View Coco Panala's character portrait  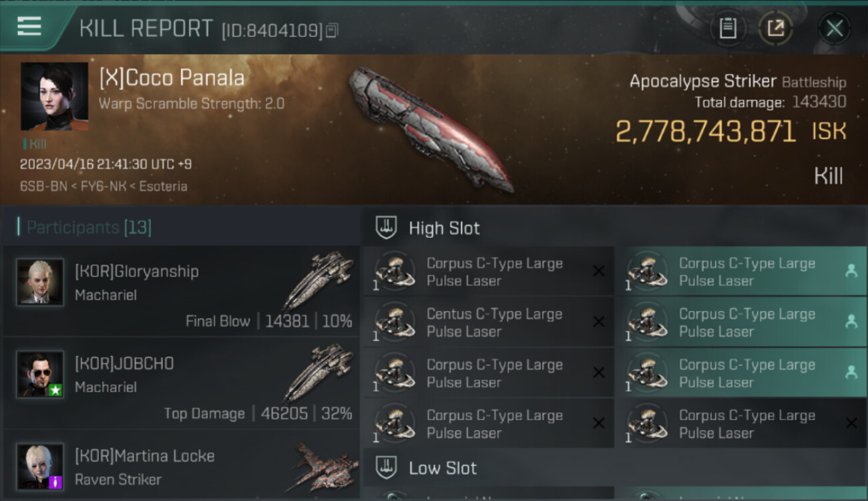pyautogui.click(x=55, y=96)
